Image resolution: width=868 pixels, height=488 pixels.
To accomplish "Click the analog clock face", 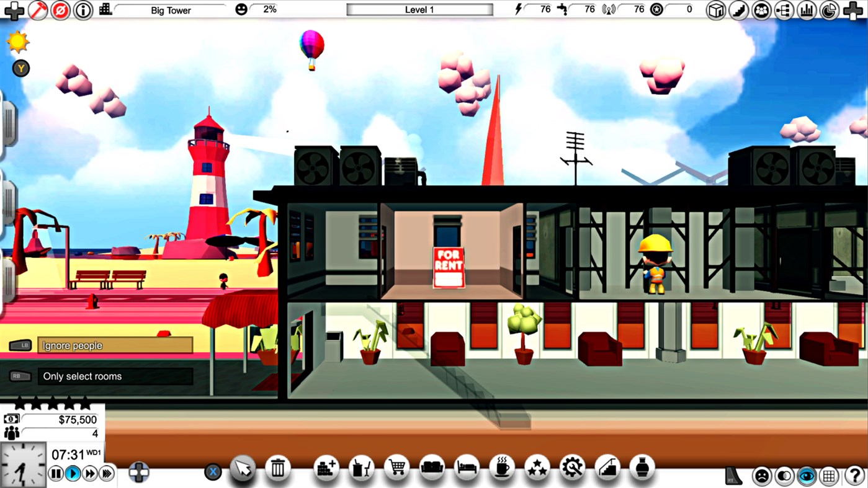I will (x=24, y=465).
